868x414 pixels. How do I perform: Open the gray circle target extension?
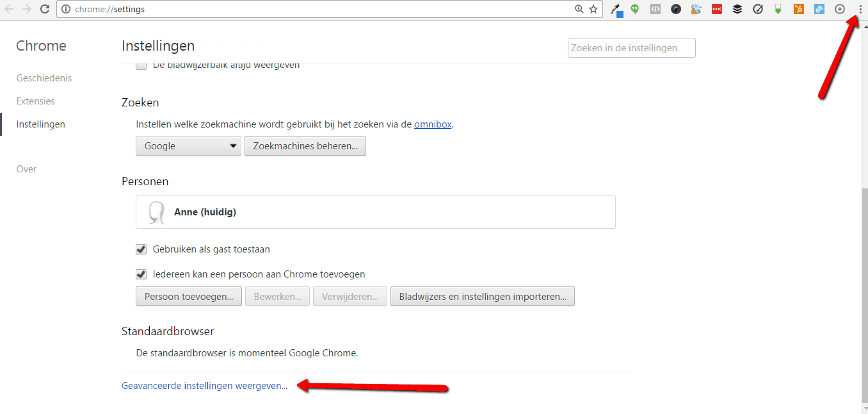pos(840,9)
